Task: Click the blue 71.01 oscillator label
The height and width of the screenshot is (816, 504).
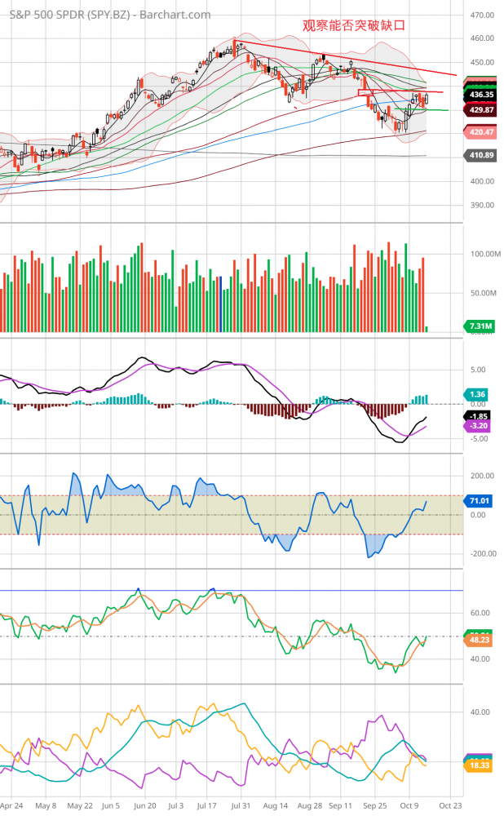Action: point(479,500)
